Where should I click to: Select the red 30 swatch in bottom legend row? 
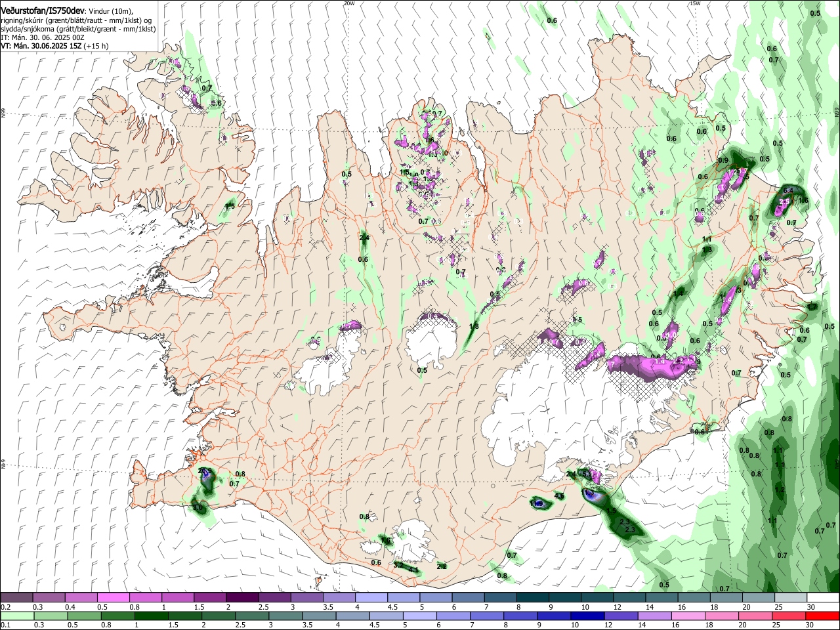(822, 616)
